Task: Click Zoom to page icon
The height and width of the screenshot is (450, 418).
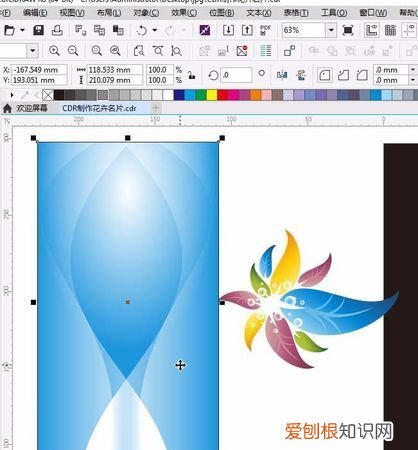Action: coord(139,51)
